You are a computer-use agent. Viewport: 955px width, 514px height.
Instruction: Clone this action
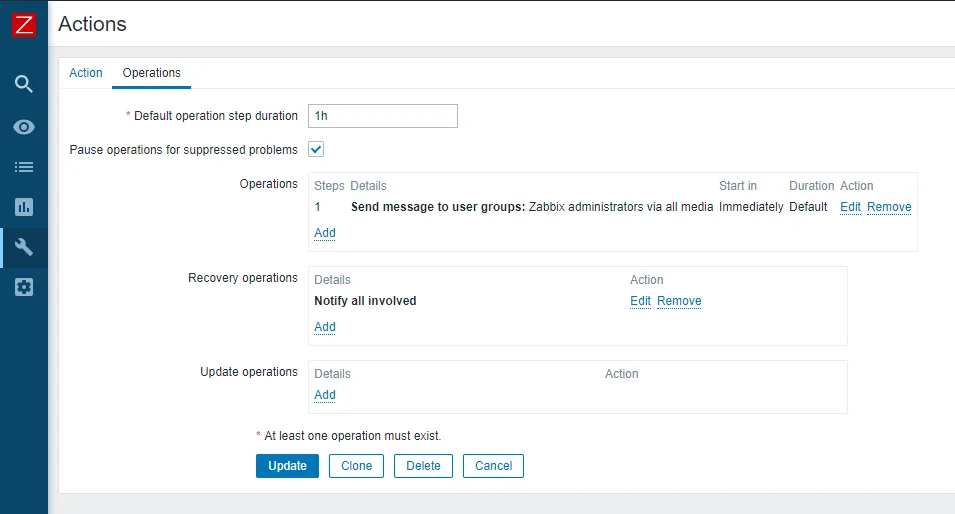coord(356,466)
